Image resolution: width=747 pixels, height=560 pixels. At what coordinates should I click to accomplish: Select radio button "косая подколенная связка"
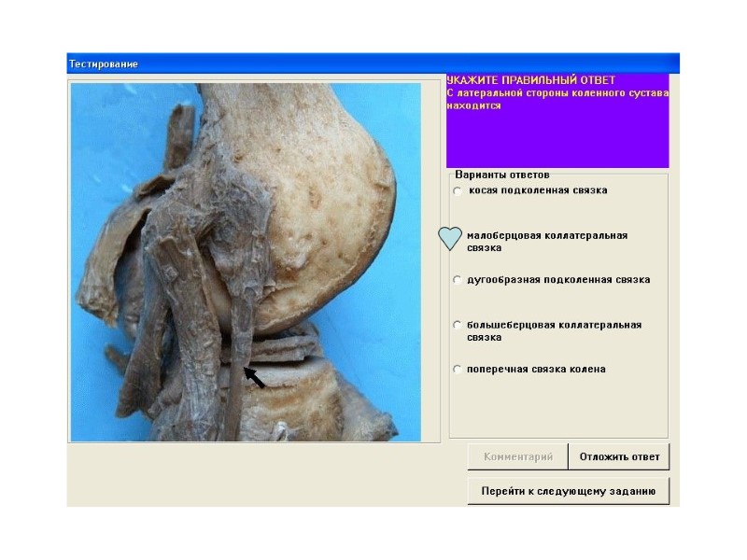point(458,191)
